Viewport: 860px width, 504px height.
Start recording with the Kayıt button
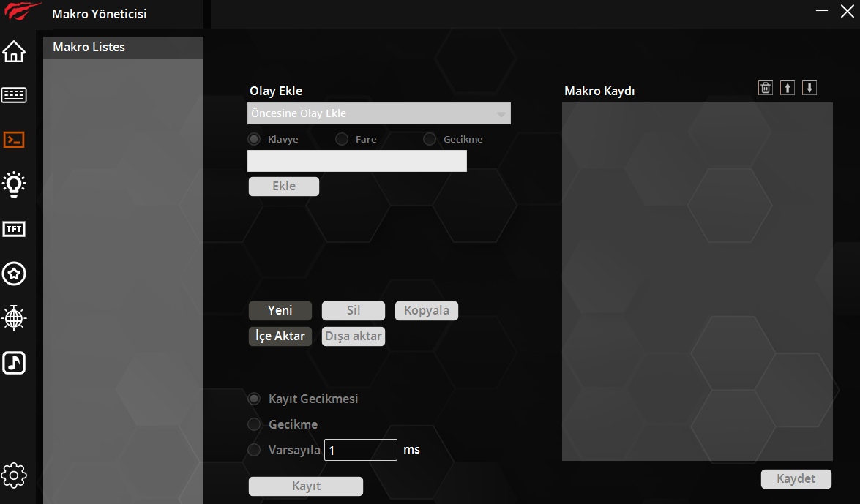(x=305, y=486)
